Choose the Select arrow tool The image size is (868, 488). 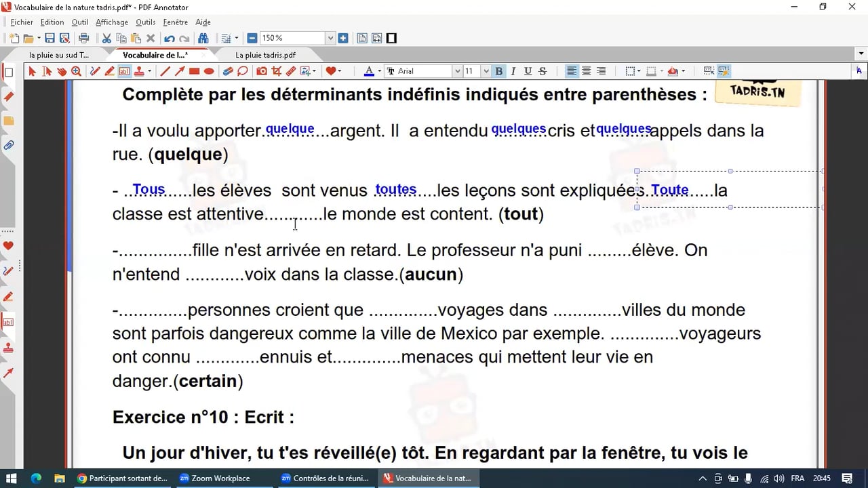[x=32, y=71]
